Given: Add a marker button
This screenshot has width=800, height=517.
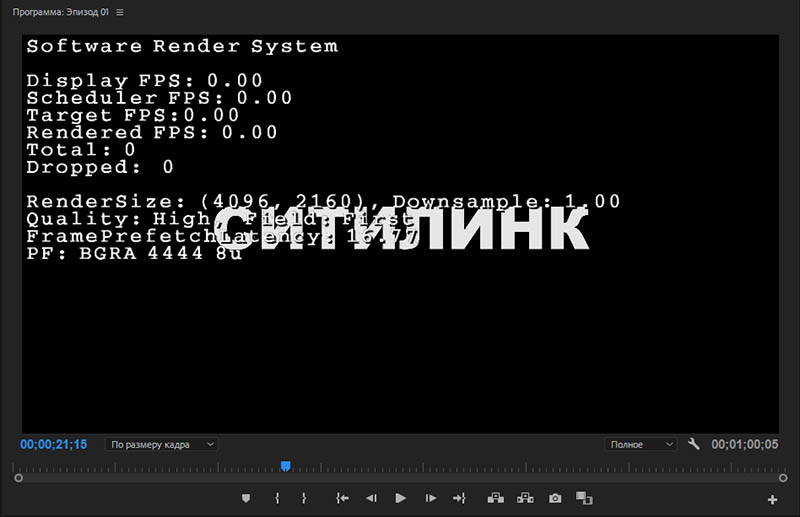Looking at the screenshot, I should pos(246,498).
